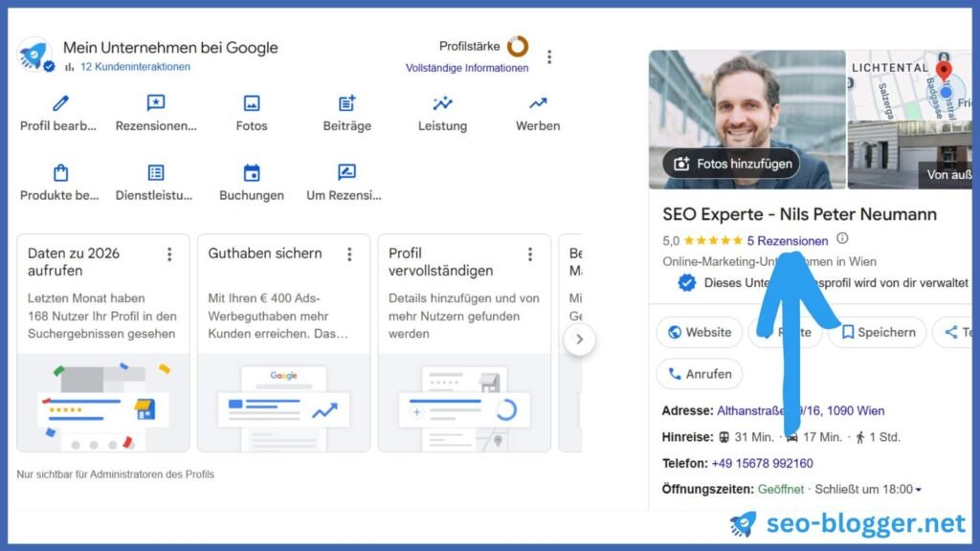980x551 pixels.
Task: Click info icon next to 5 Rezensionen
Action: click(x=842, y=238)
